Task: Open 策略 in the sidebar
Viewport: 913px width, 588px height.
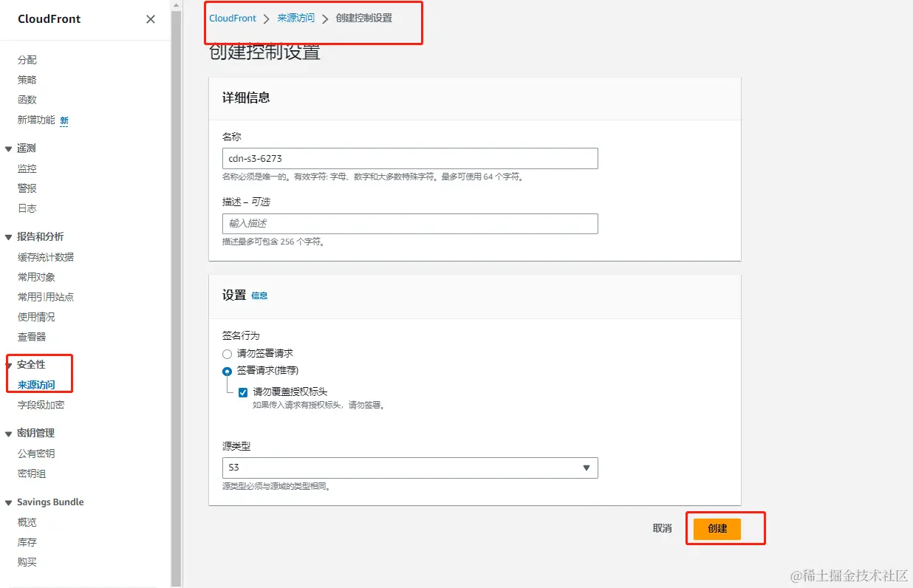Action: pyautogui.click(x=27, y=80)
